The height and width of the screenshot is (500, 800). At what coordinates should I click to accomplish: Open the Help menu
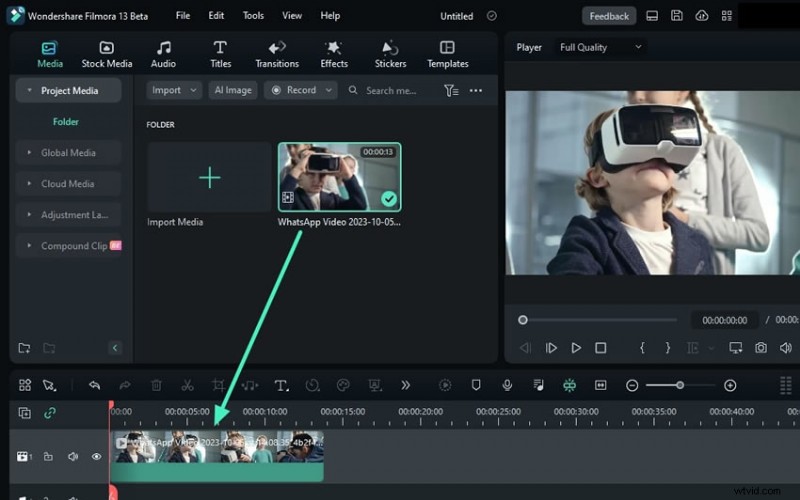pyautogui.click(x=330, y=16)
